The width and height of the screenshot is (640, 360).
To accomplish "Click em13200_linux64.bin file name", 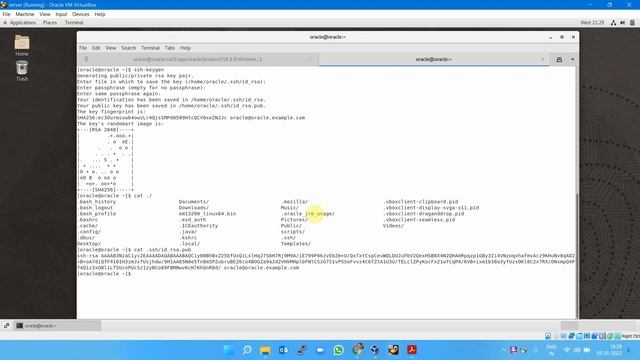I will coord(207,213).
